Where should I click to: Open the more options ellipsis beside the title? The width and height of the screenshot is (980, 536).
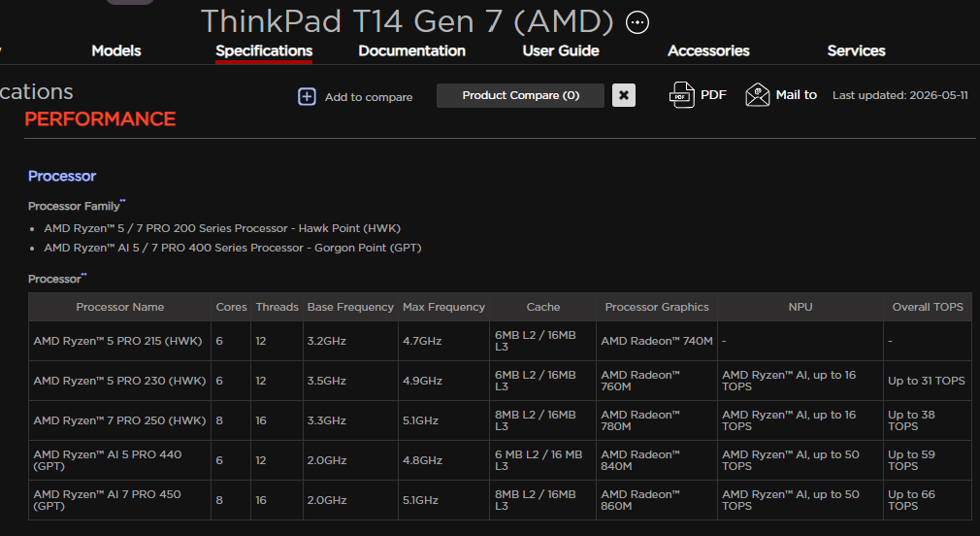(637, 22)
